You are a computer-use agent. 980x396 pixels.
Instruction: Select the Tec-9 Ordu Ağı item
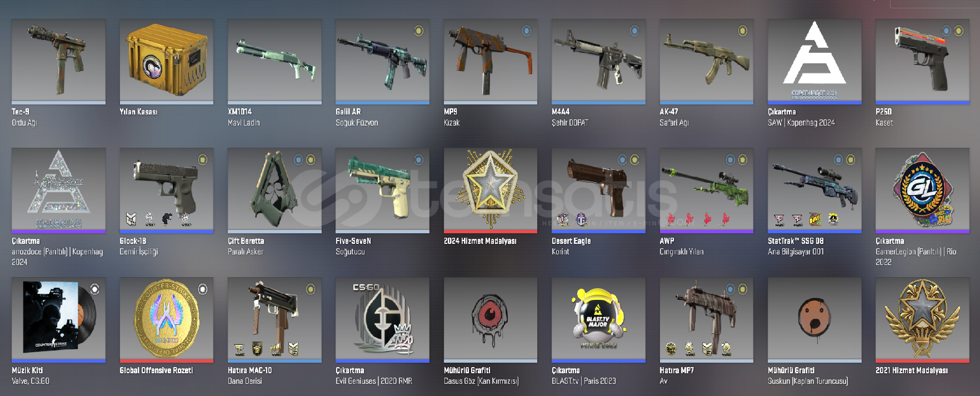coord(58,62)
